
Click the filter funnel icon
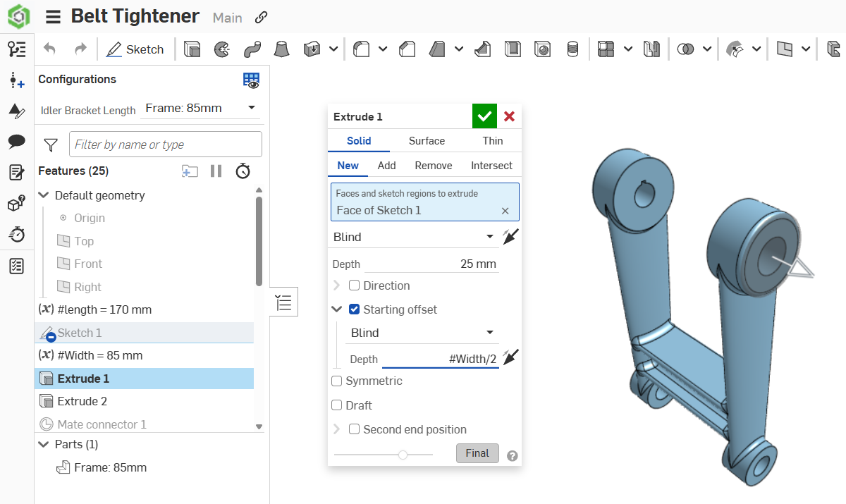click(51, 145)
